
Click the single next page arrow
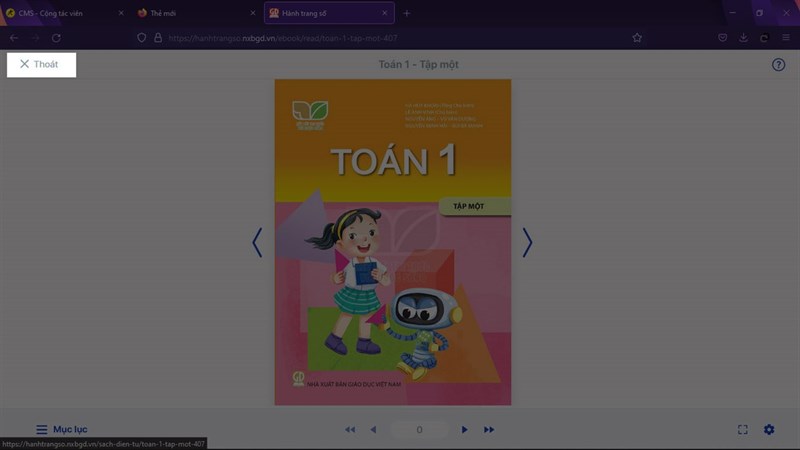coord(464,429)
